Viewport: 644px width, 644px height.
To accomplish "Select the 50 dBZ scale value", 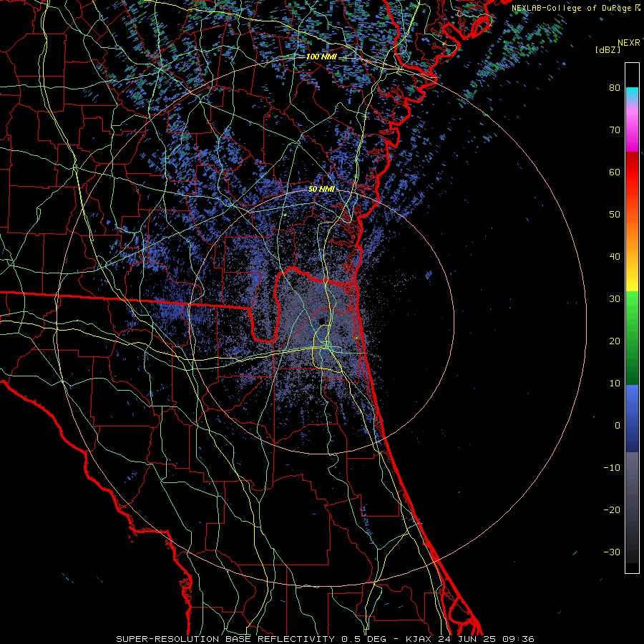I will pos(615,215).
